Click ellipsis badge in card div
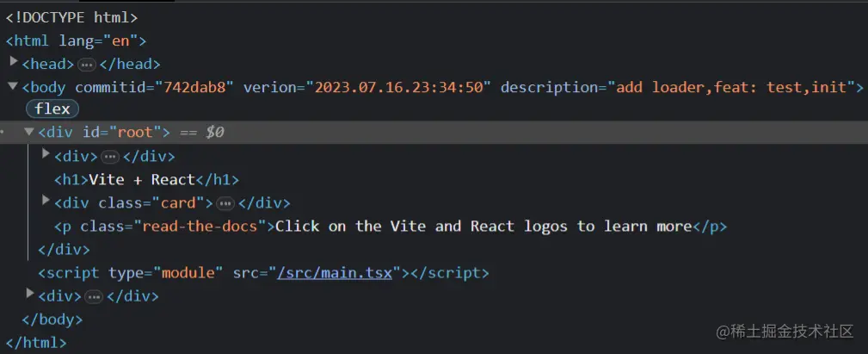Image resolution: width=868 pixels, height=354 pixels. (225, 204)
